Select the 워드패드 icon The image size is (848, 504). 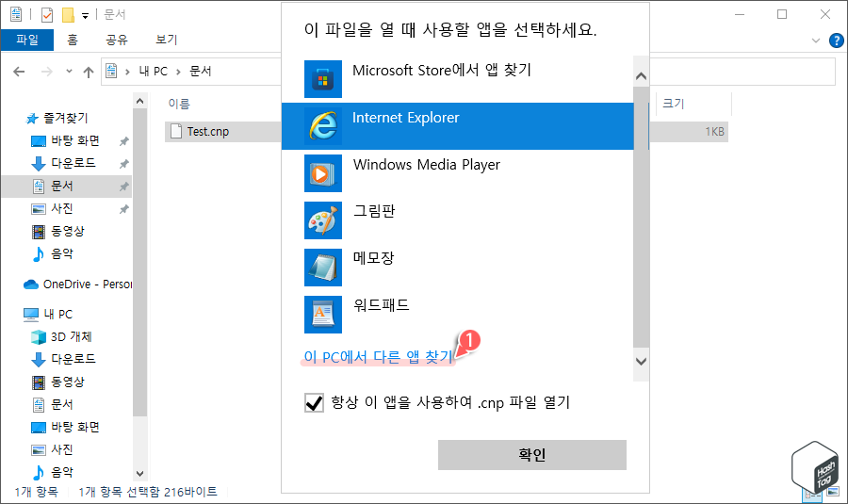pyautogui.click(x=323, y=315)
